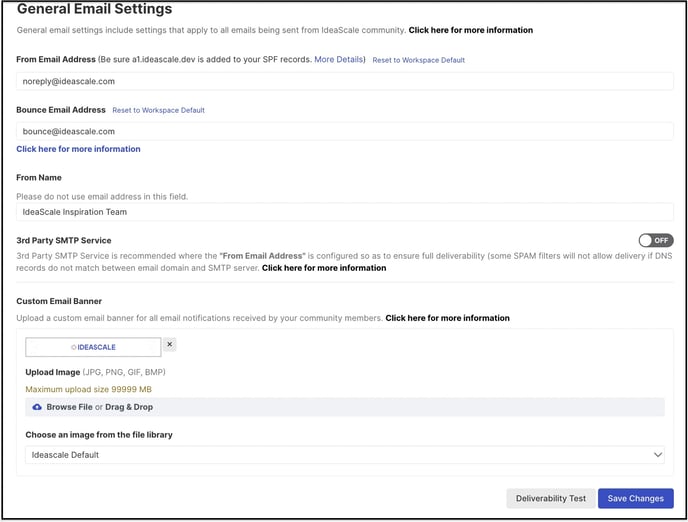Select the IdeaScale banner thumbnail
This screenshot has height=522, width=688.
pyautogui.click(x=93, y=347)
